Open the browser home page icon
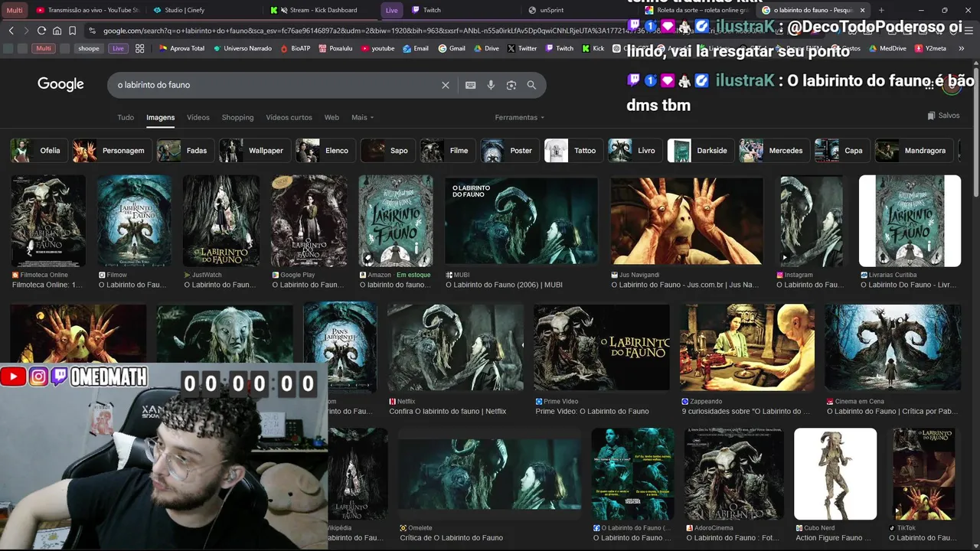This screenshot has height=551, width=980. click(57, 31)
